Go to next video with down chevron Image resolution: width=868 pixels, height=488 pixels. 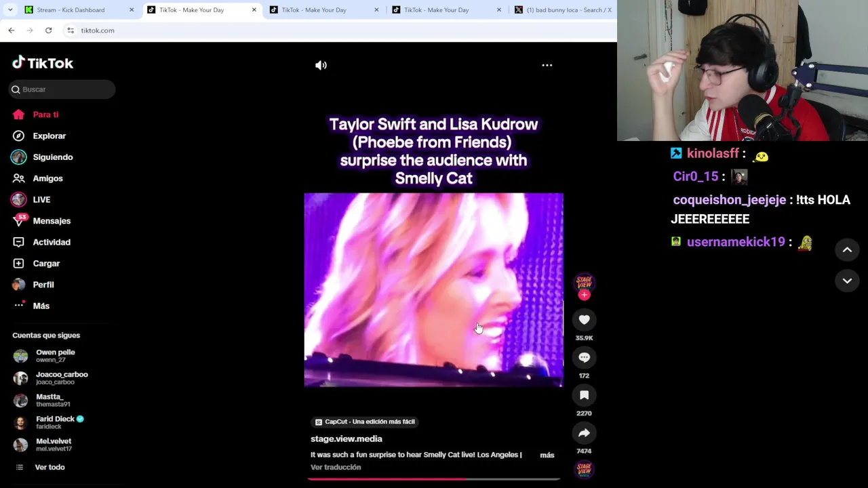click(x=847, y=281)
